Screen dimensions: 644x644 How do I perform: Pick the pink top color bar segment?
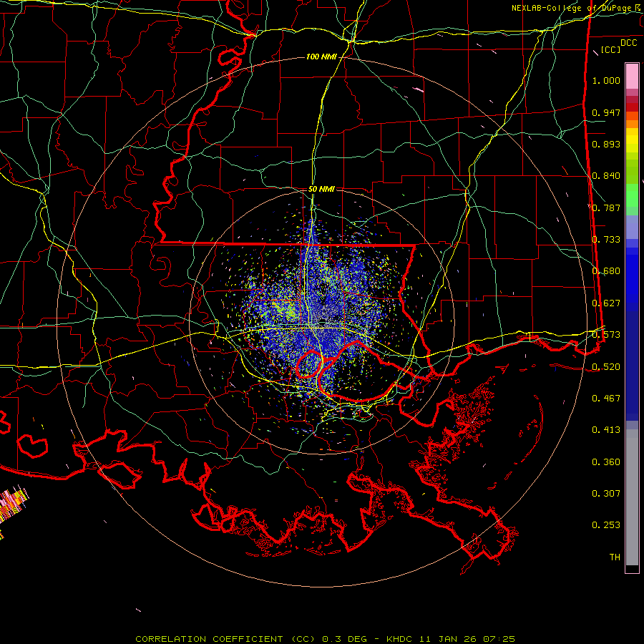[x=632, y=77]
